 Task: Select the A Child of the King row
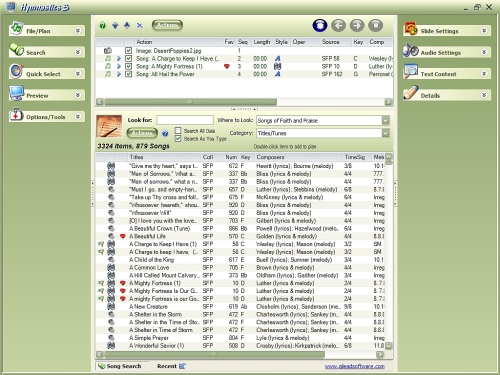click(x=240, y=260)
